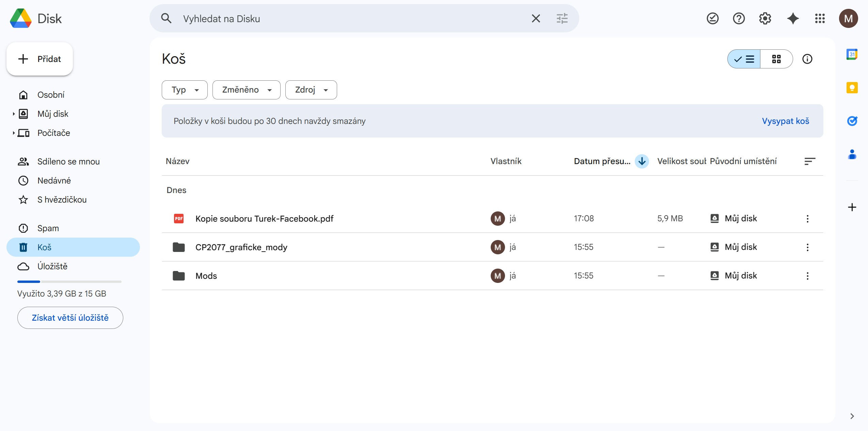Click the offline ready status icon
Image resolution: width=868 pixels, height=431 pixels.
click(712, 18)
